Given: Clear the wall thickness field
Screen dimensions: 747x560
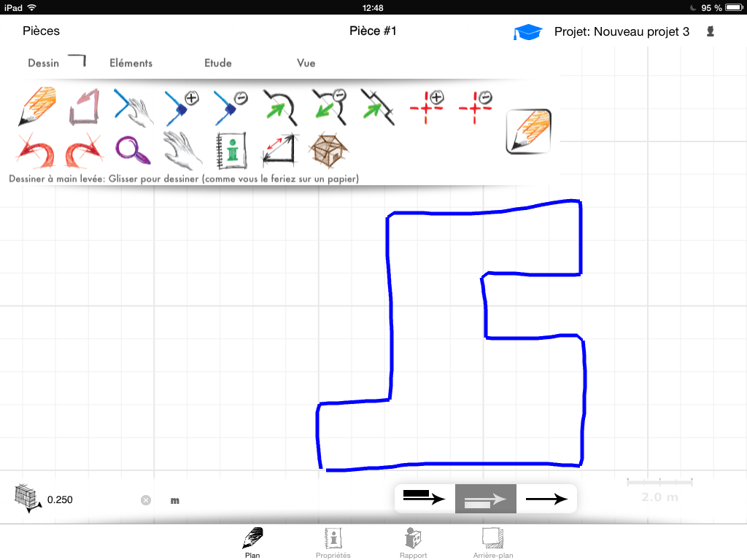Looking at the screenshot, I should click(146, 500).
